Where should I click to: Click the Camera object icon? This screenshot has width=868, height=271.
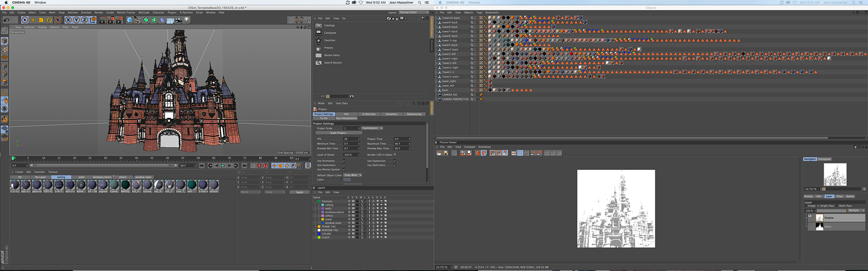pos(178,20)
